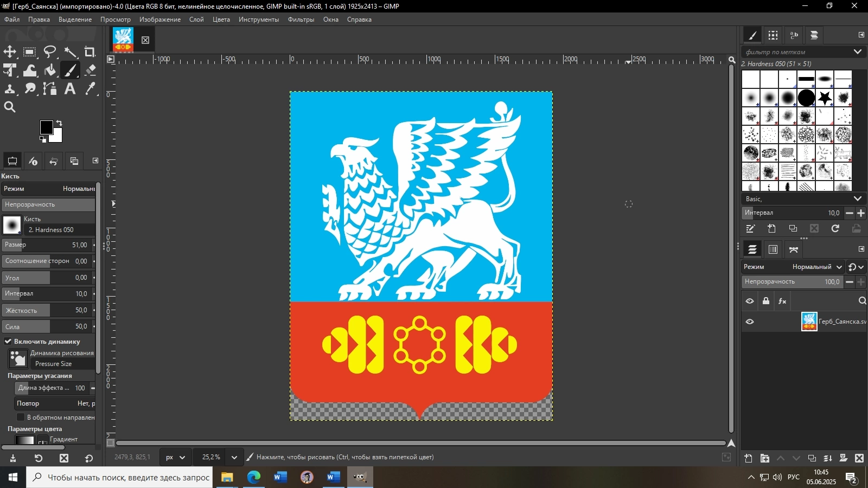Select the Move tool
The height and width of the screenshot is (488, 868).
click(10, 52)
